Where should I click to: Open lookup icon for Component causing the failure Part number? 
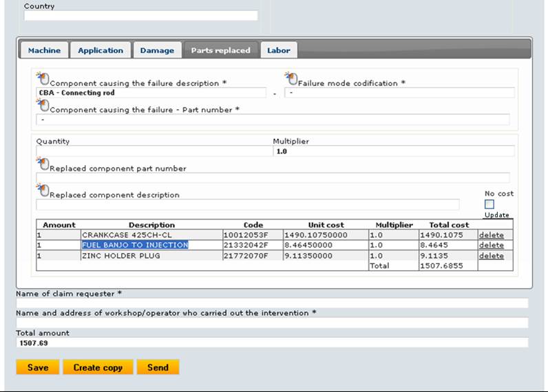point(43,105)
